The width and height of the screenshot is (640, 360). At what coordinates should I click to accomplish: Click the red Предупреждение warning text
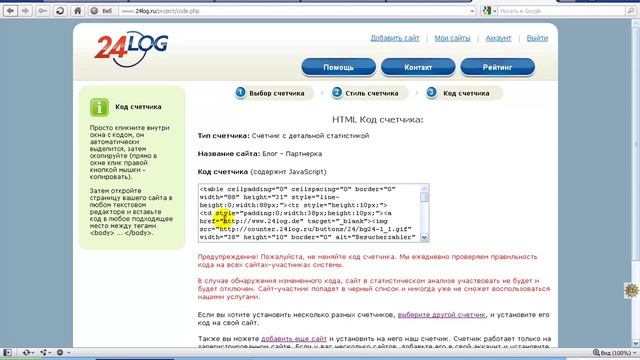pyautogui.click(x=367, y=261)
